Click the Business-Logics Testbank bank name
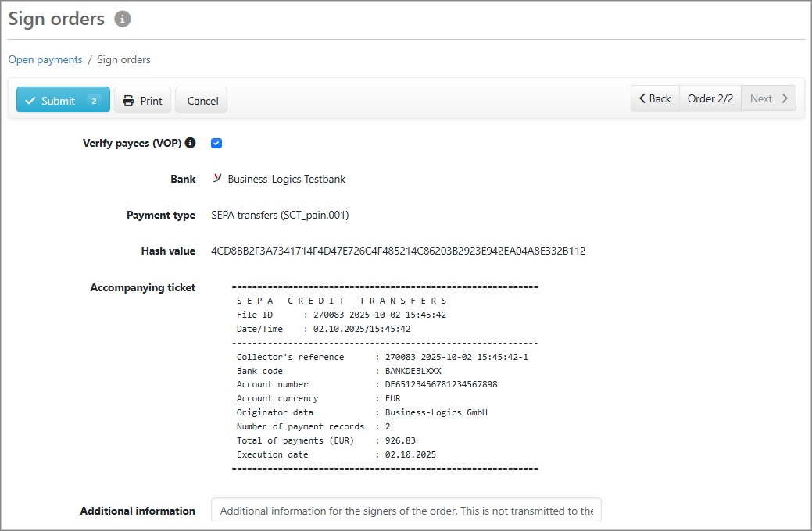 pos(286,179)
